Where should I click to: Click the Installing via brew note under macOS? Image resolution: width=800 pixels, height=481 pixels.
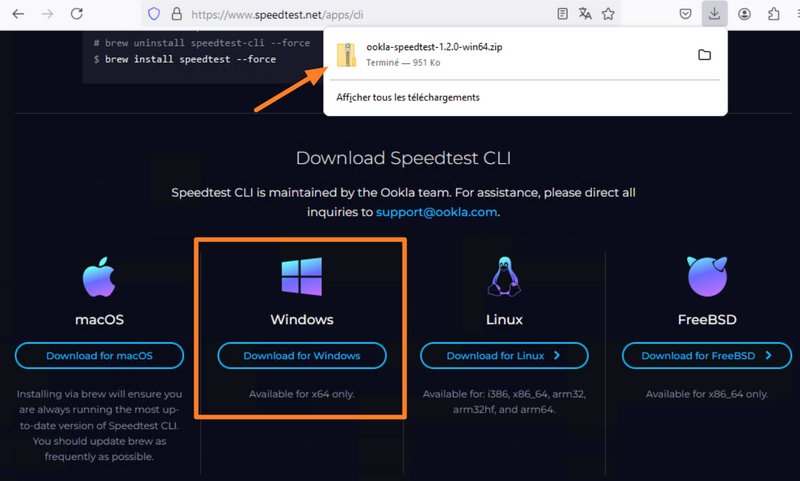pos(99,425)
